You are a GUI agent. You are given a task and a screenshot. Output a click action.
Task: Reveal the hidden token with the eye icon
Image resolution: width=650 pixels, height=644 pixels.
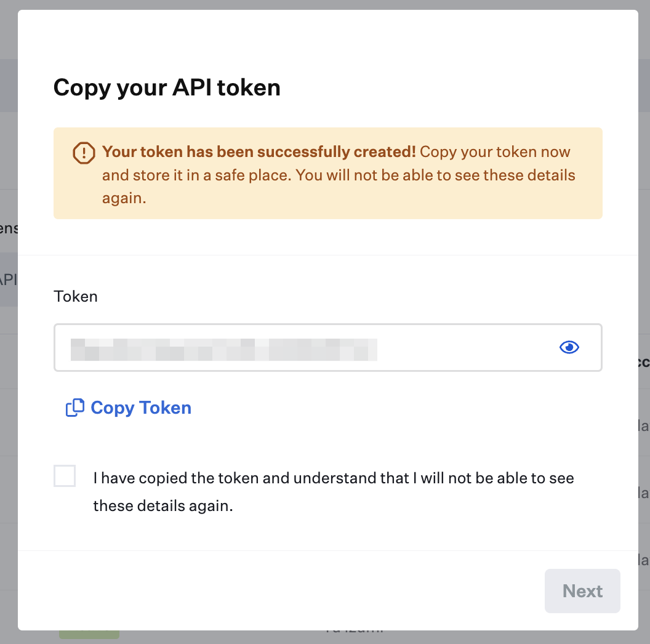tap(569, 347)
